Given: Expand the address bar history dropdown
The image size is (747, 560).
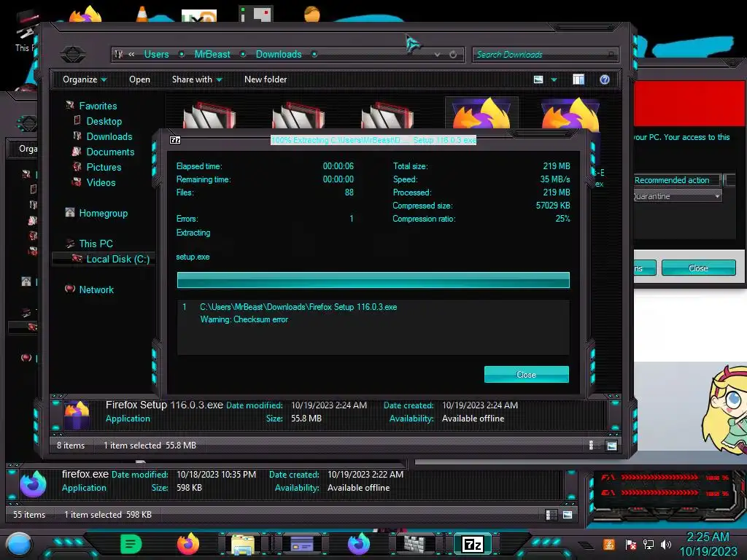Looking at the screenshot, I should (437, 55).
